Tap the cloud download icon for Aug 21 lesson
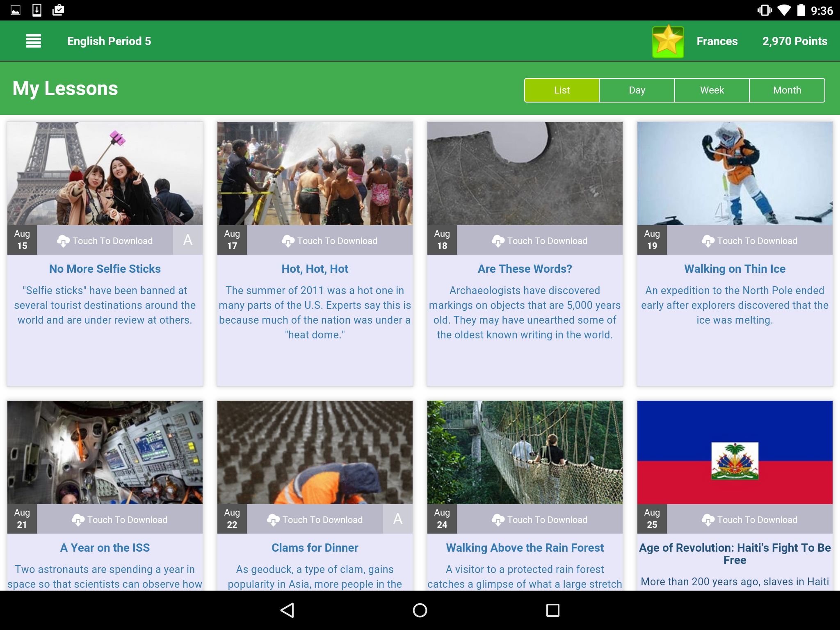 [78, 520]
